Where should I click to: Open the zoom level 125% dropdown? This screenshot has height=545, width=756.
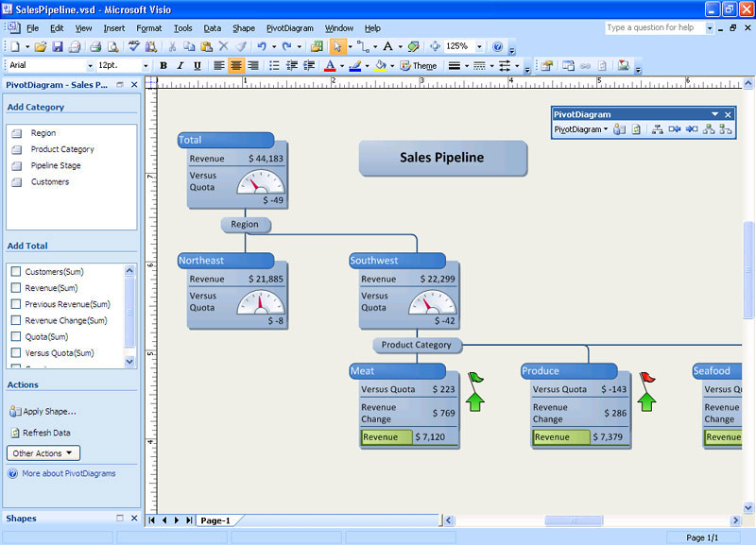coord(480,46)
